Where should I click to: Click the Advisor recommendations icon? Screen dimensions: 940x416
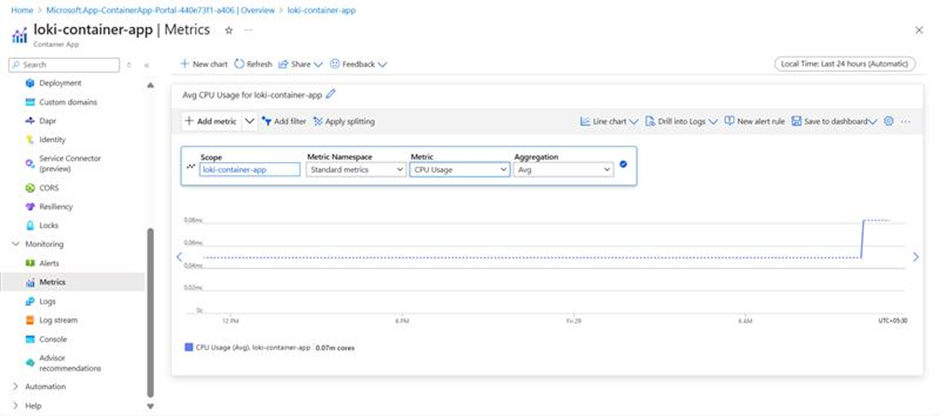[x=30, y=363]
